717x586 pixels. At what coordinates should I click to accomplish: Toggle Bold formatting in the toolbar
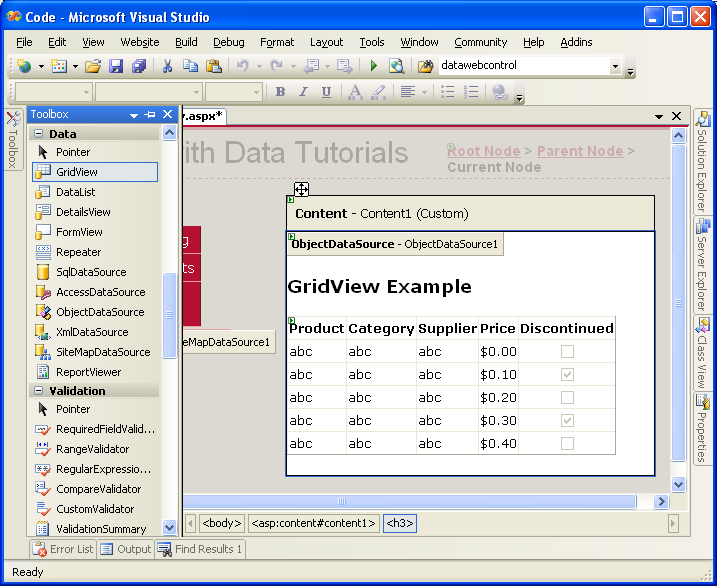pyautogui.click(x=280, y=92)
